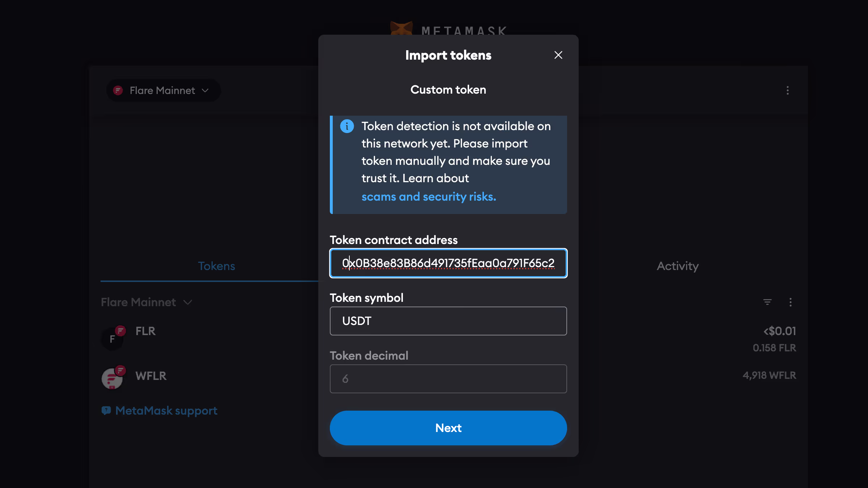
Task: Click the MetaMask fox logo
Action: 401,28
